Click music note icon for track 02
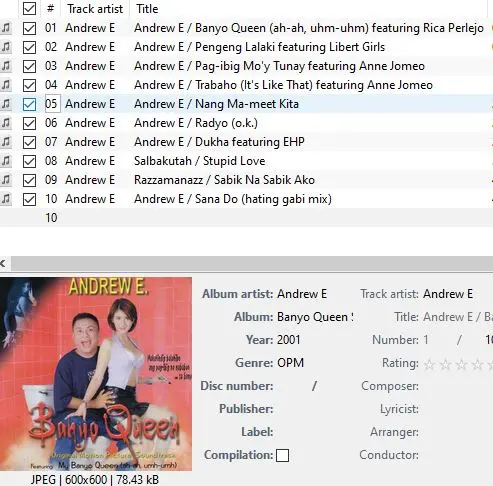 click(6, 47)
